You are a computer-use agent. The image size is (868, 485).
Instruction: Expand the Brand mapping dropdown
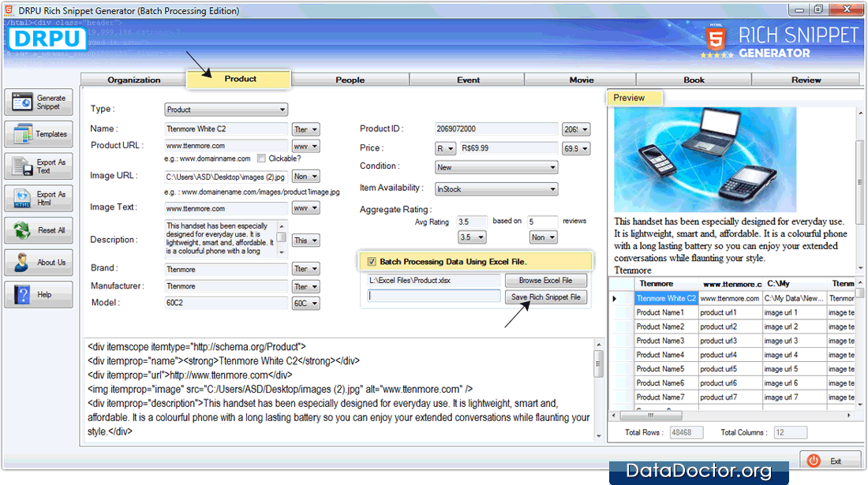pos(305,269)
